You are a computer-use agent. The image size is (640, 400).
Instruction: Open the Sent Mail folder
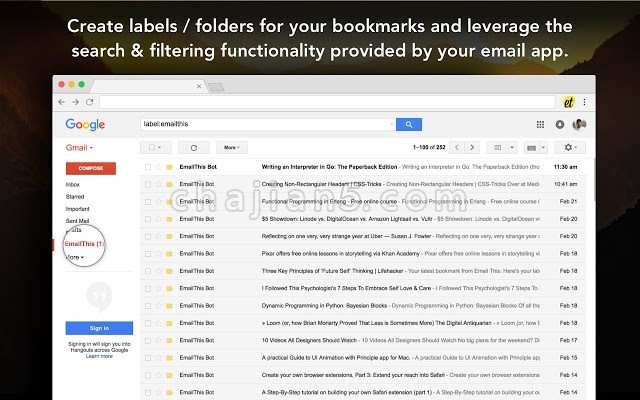78,221
